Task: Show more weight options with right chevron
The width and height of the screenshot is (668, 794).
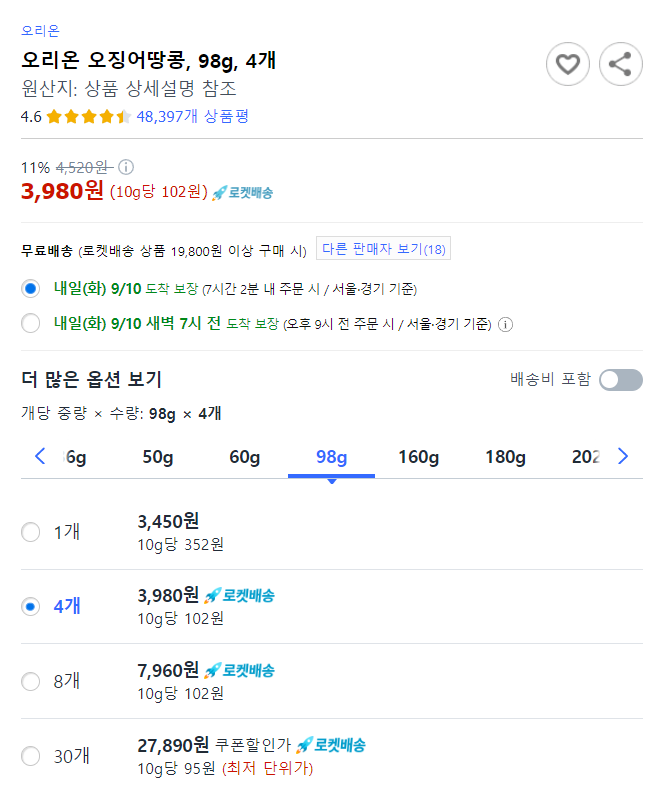Action: coord(623,456)
